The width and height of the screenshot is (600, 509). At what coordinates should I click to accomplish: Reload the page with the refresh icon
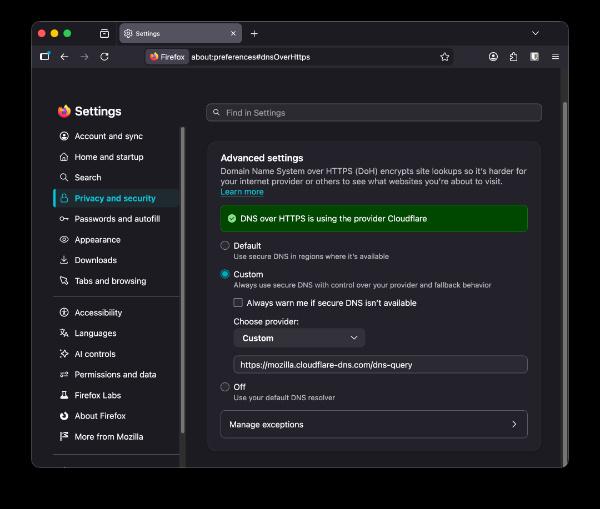[104, 57]
